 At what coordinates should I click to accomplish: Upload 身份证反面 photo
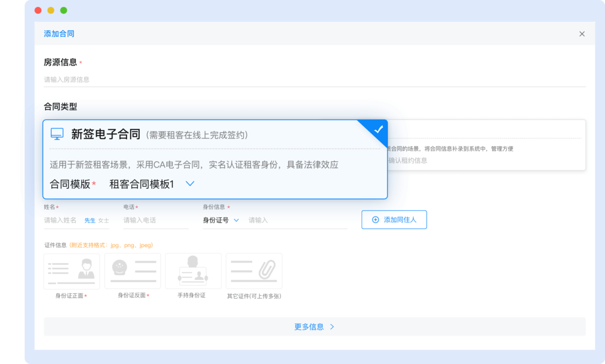pos(132,271)
